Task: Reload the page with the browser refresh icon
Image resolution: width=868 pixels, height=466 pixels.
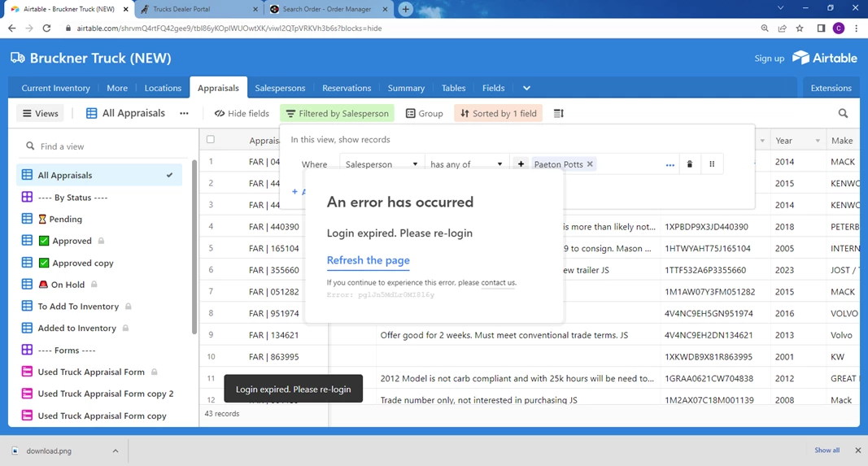Action: (x=46, y=28)
